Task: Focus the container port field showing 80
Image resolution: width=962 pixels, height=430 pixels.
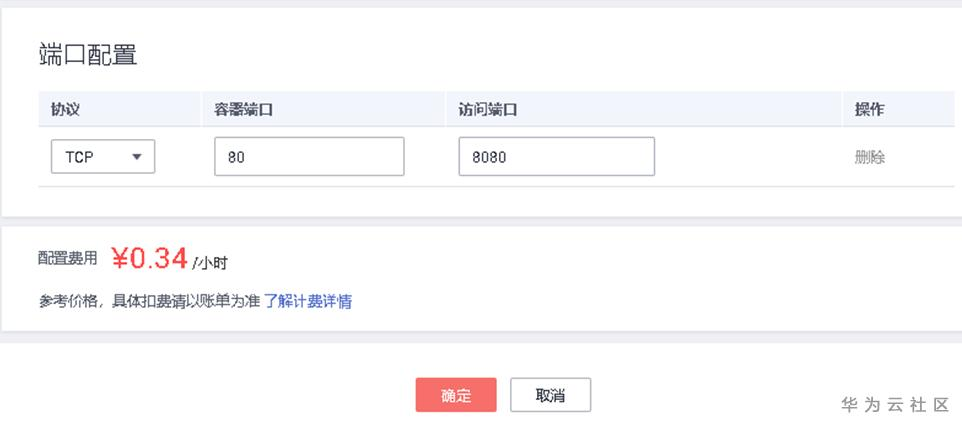Action: pyautogui.click(x=309, y=157)
